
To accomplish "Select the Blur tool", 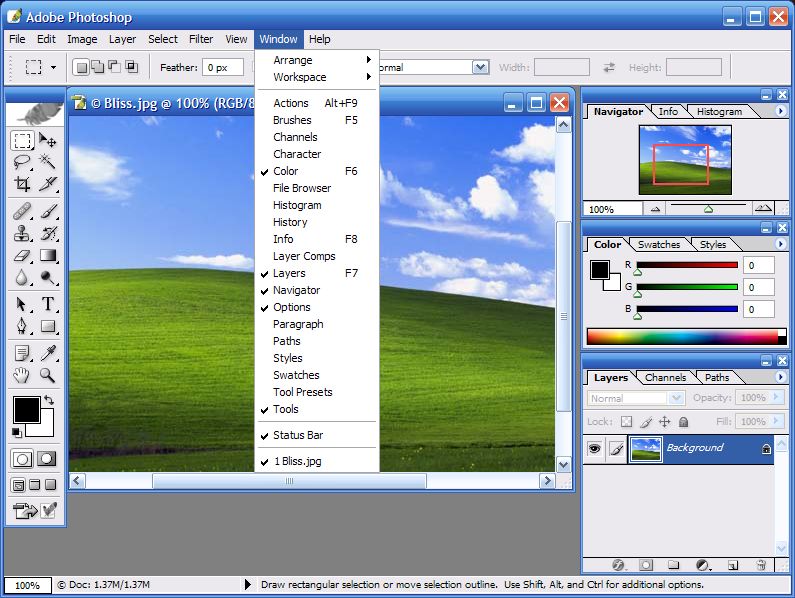I will [22, 277].
